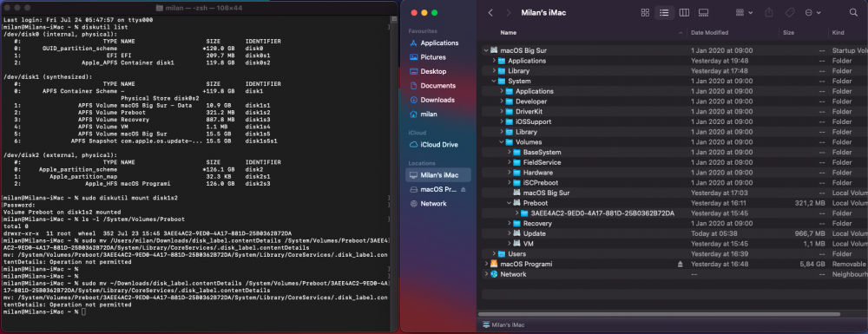This screenshot has height=334, width=868.
Task: Expand the Users folder
Action: pos(494,254)
